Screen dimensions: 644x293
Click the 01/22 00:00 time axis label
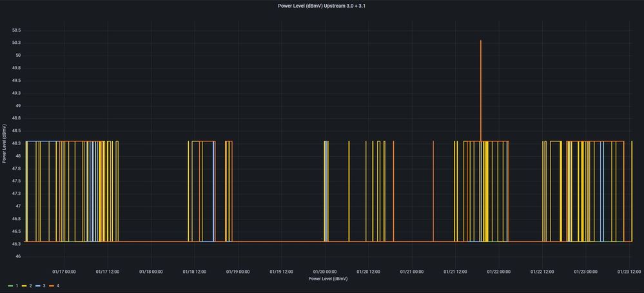click(499, 272)
